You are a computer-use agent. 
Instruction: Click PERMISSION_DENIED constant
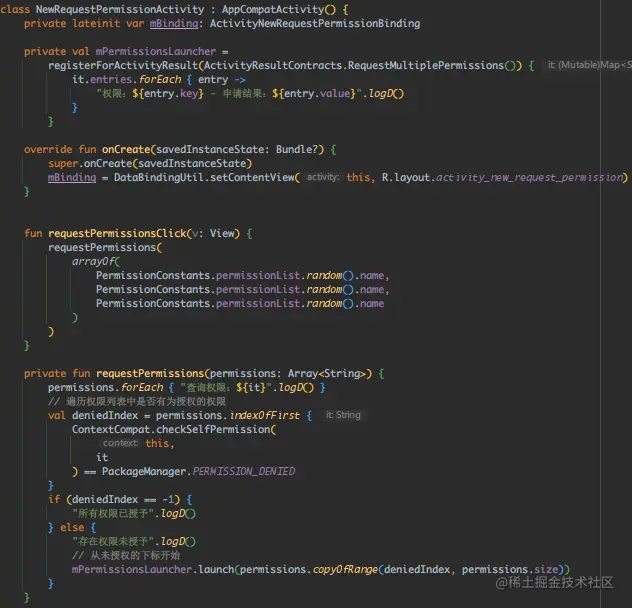(x=244, y=471)
